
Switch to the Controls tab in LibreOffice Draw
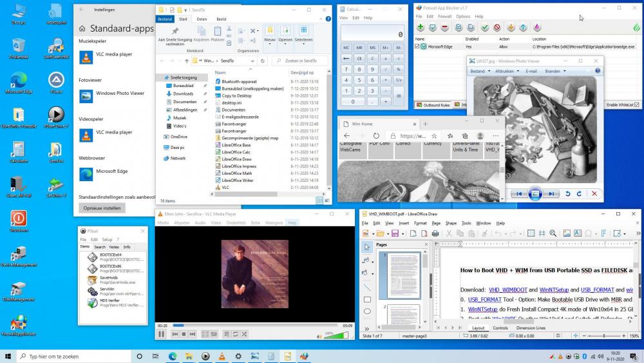coord(500,328)
